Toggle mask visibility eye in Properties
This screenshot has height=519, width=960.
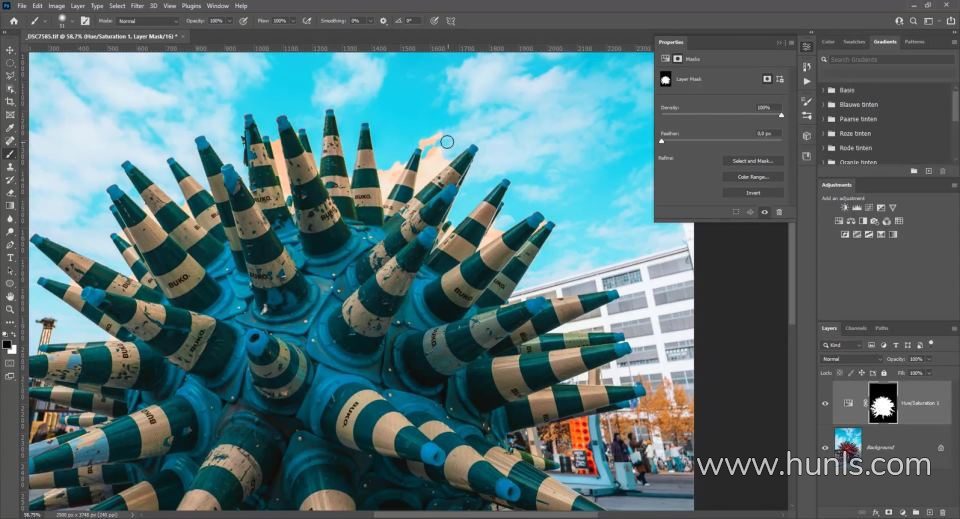click(764, 212)
